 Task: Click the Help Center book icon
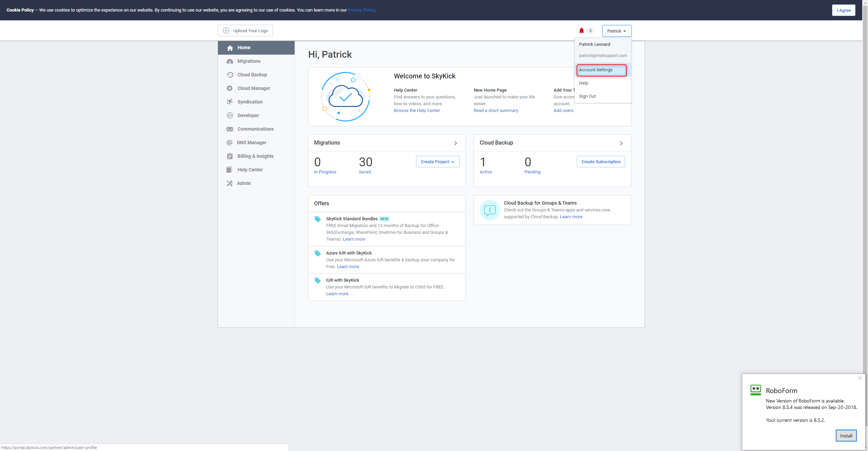tap(230, 170)
